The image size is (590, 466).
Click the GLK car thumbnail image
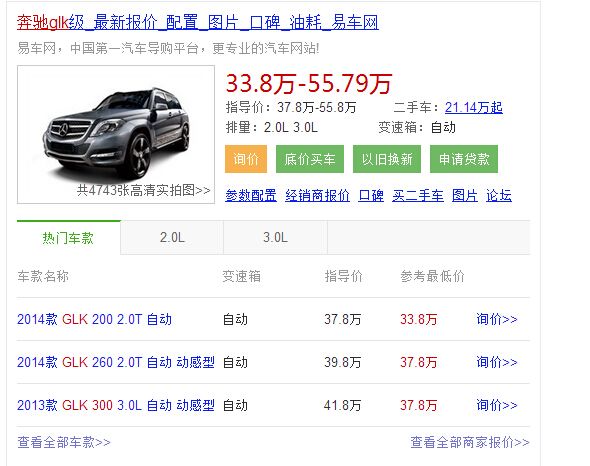[x=116, y=134]
